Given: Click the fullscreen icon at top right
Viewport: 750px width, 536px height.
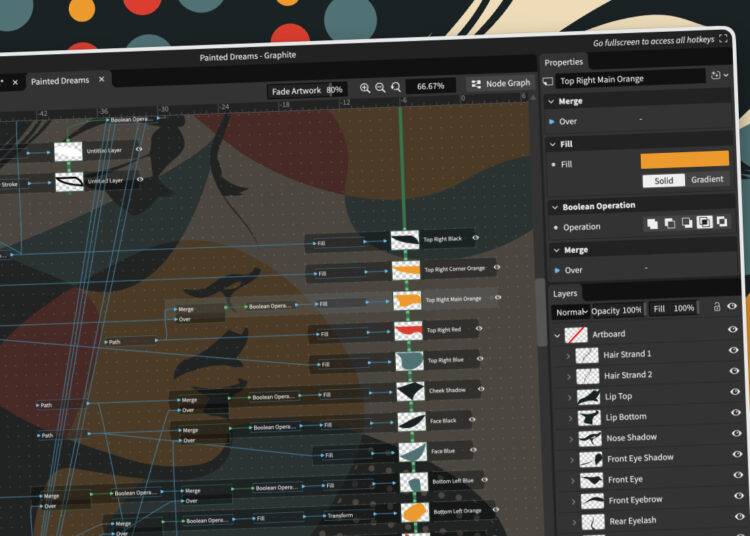Looking at the screenshot, I should click(x=723, y=38).
